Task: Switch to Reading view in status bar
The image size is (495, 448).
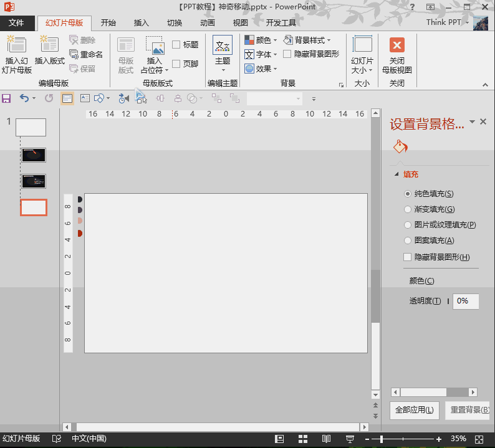Action: pyautogui.click(x=327, y=439)
